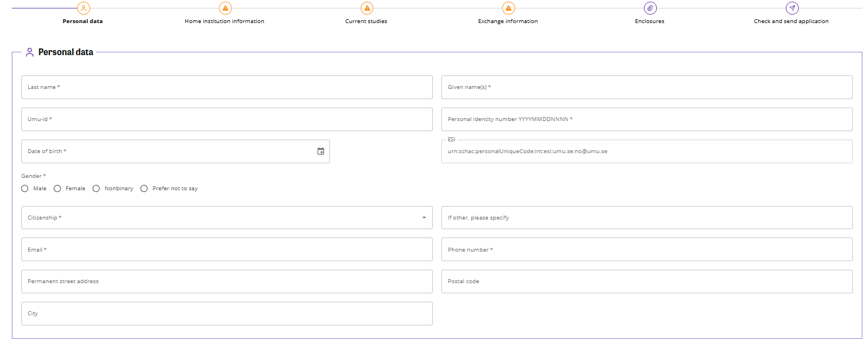Image resolution: width=868 pixels, height=340 pixels.
Task: Click the Current studies warning icon
Action: 367,8
